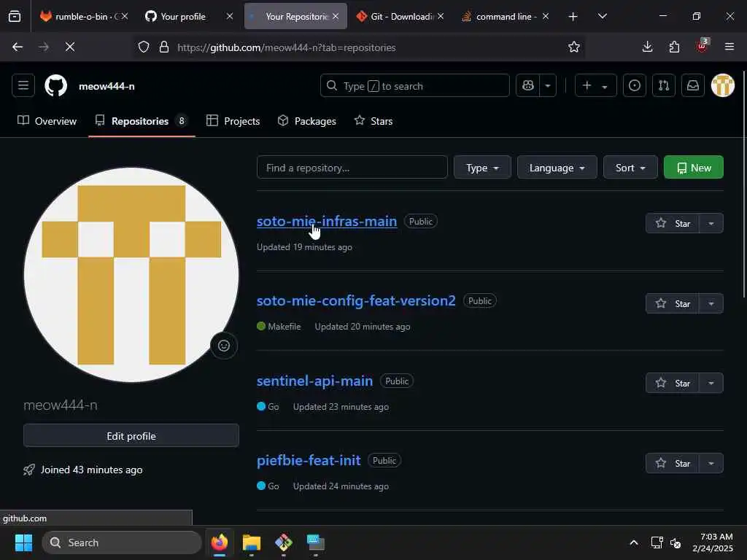
Task: Open the user avatar menu in header
Action: [x=723, y=86]
